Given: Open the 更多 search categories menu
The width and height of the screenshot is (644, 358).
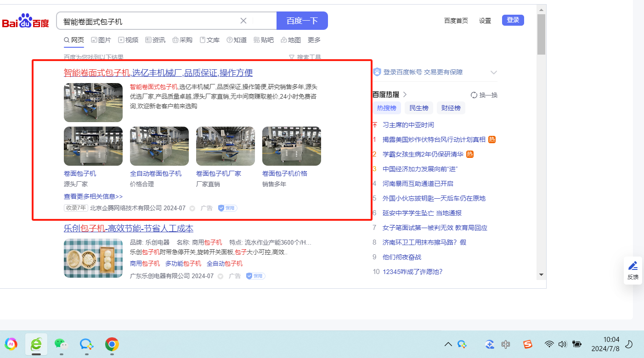Looking at the screenshot, I should tap(314, 40).
